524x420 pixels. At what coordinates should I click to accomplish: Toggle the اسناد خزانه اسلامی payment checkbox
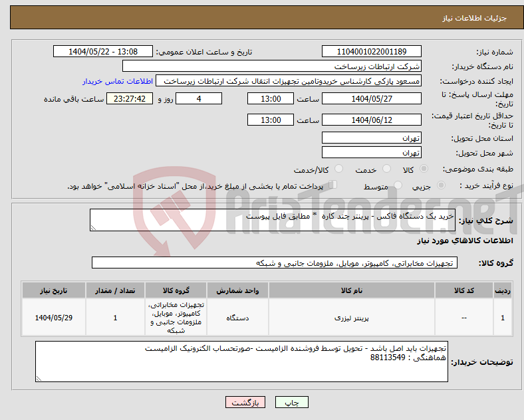[x=333, y=185]
